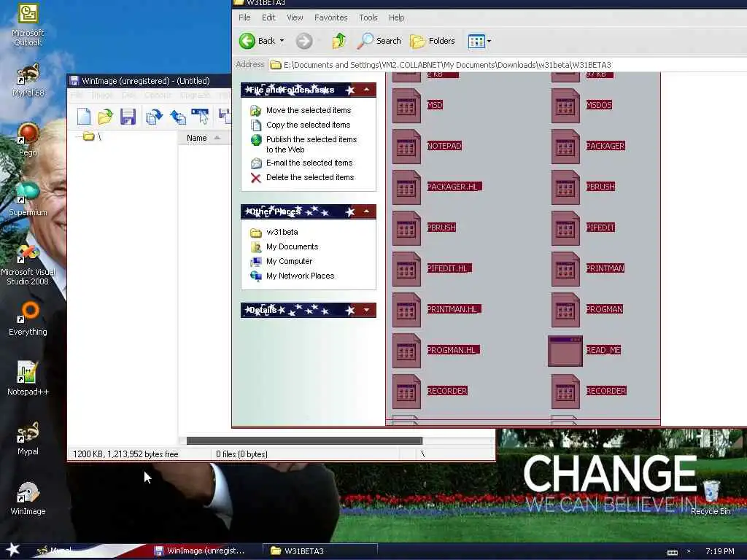The width and height of the screenshot is (747, 560).
Task: Click the '0 files (0 bytes)' status text
Action: click(x=242, y=454)
